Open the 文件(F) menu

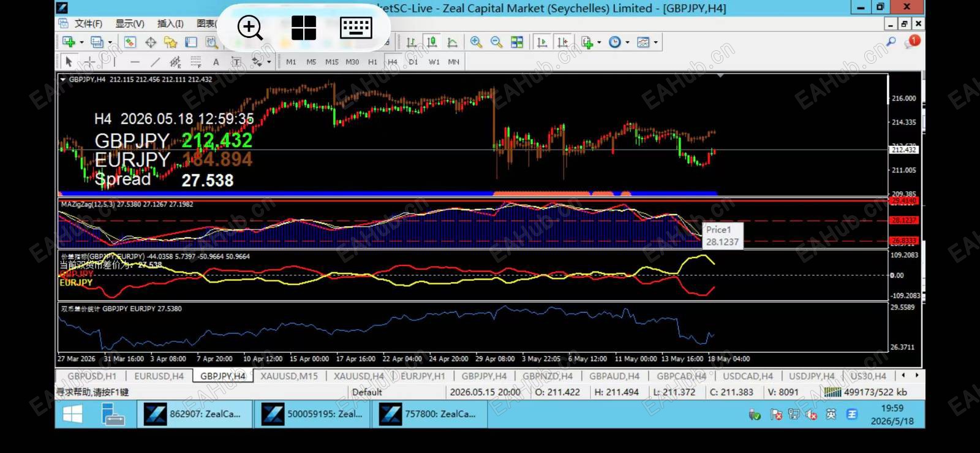tap(88, 23)
